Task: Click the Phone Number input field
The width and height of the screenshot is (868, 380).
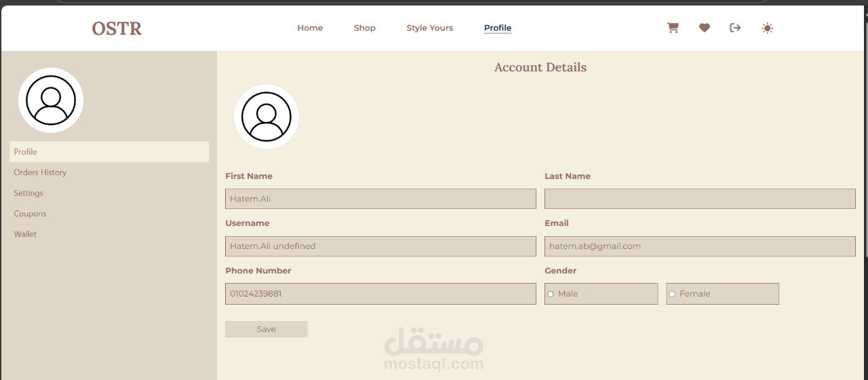Action: pyautogui.click(x=380, y=294)
